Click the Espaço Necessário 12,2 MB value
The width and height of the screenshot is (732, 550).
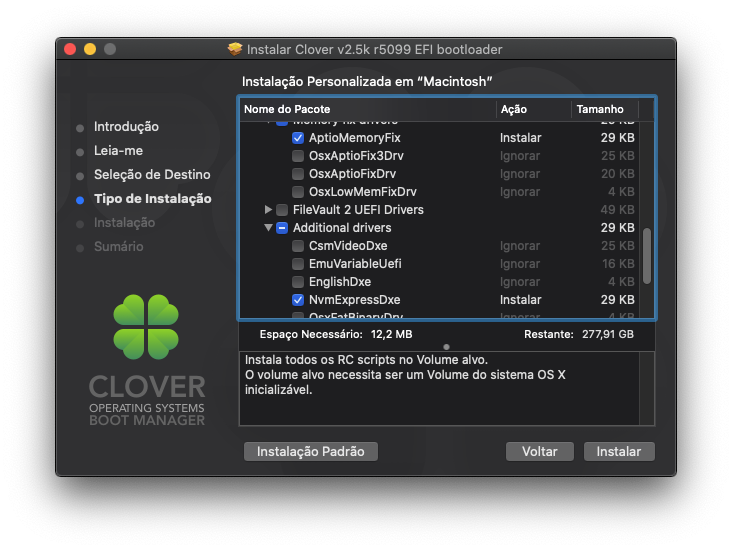pos(391,334)
